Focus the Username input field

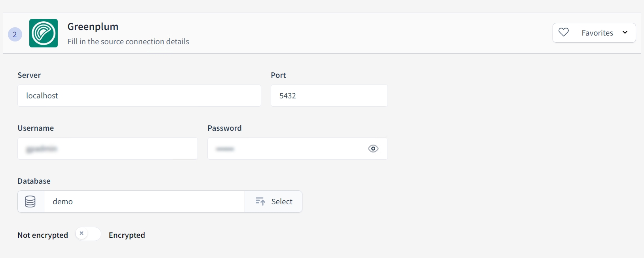click(107, 149)
